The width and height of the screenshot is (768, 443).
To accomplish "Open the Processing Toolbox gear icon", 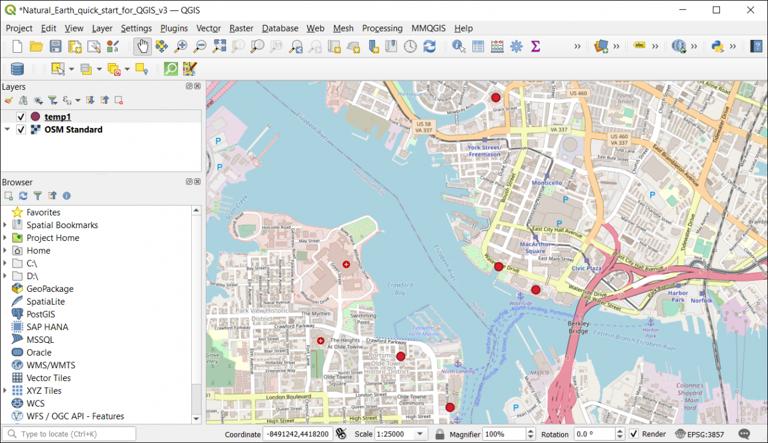I will pos(516,47).
